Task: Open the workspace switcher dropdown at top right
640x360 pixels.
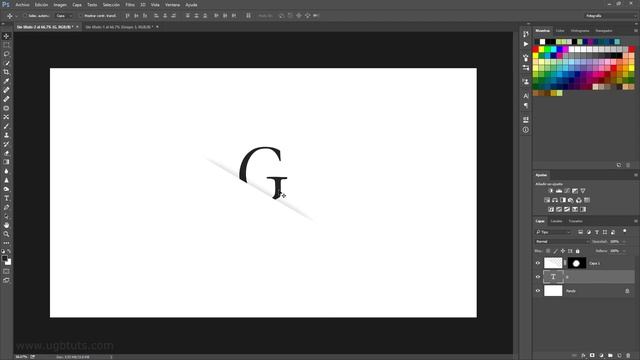Action: tap(610, 16)
